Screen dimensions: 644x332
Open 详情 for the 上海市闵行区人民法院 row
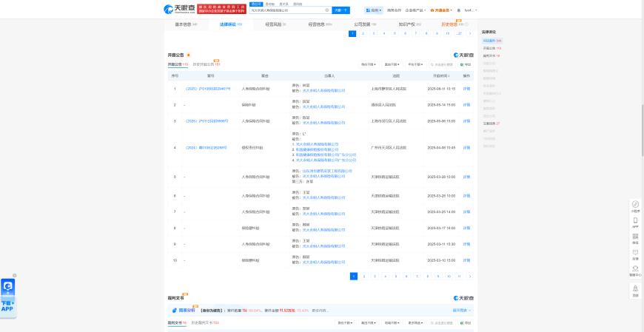(466, 121)
